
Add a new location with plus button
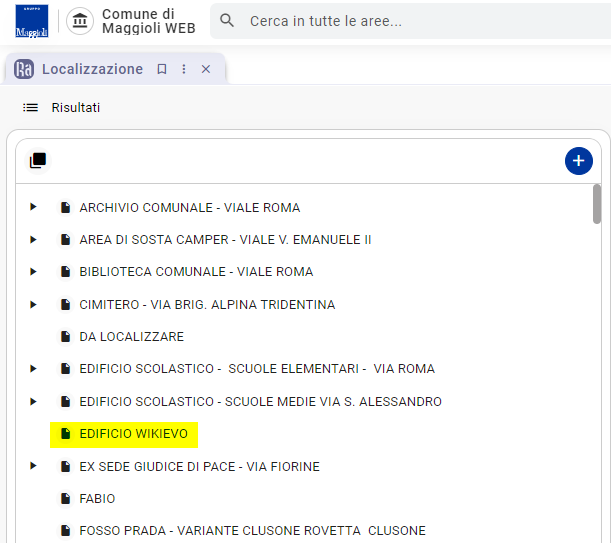coord(579,161)
